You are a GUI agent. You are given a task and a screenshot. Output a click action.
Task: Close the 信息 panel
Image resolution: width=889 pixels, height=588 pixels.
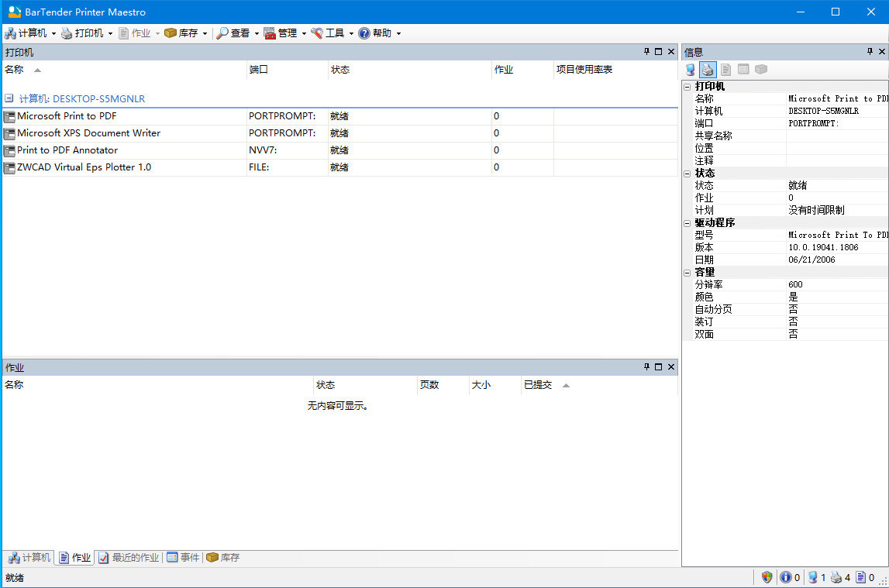coord(881,52)
